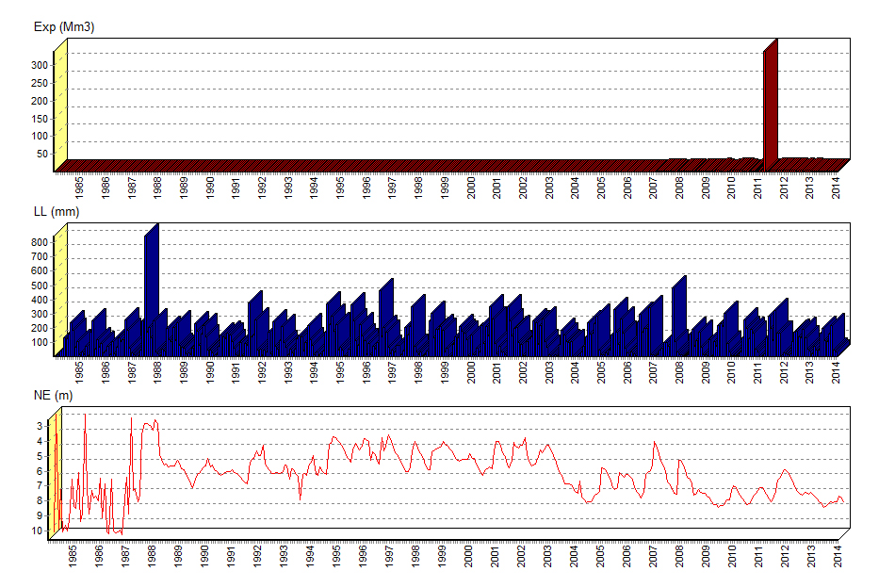The image size is (895, 588).
Task: Click the 10 label on NE axis
Action: 40,531
